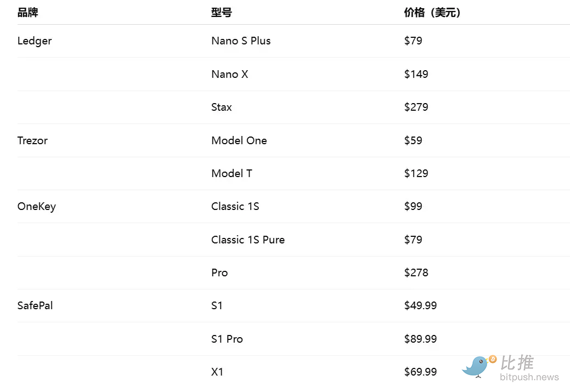Viewport: 570px width, 392px height.
Task: Click the Model One cell
Action: pos(239,140)
